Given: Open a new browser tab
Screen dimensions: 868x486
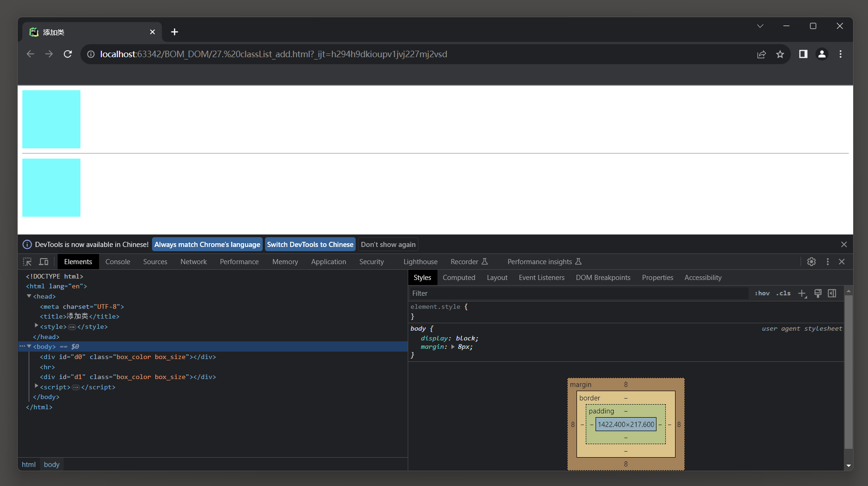Looking at the screenshot, I should pyautogui.click(x=174, y=32).
